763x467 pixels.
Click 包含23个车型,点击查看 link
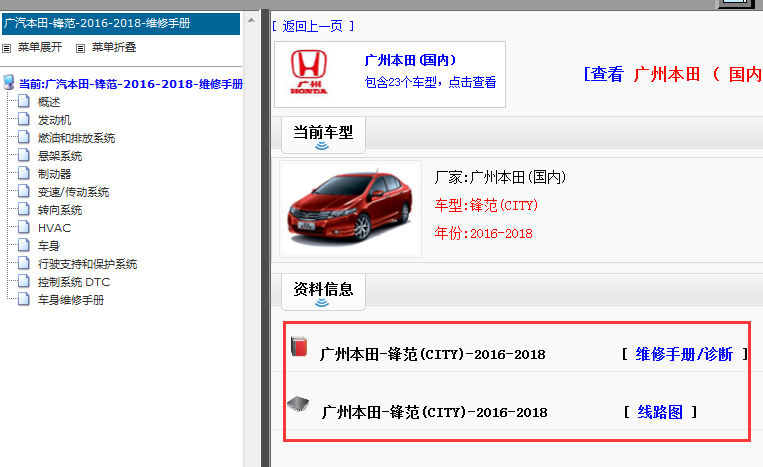[430, 82]
